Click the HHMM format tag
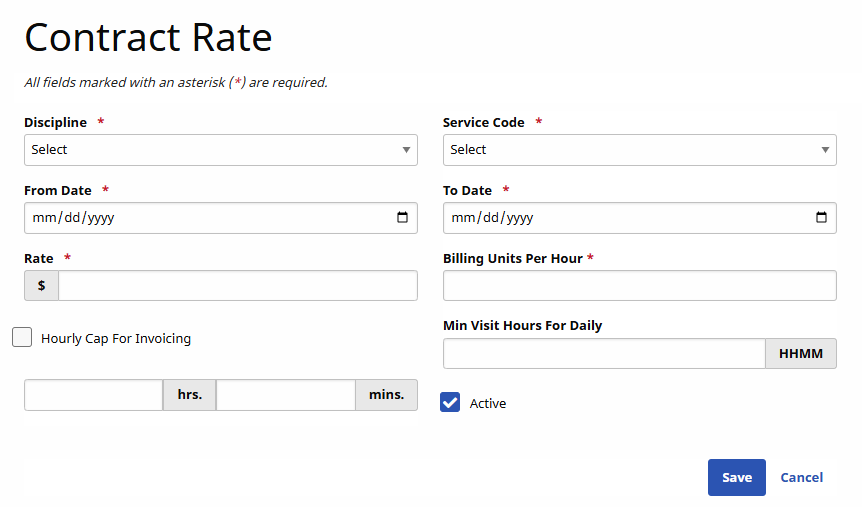 800,354
